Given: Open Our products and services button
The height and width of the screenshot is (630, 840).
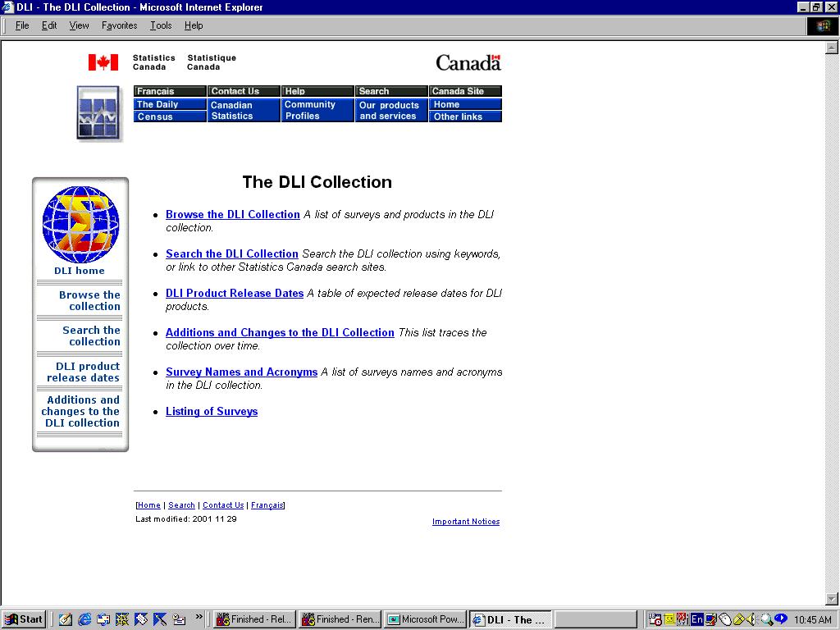Looking at the screenshot, I should 391,111.
